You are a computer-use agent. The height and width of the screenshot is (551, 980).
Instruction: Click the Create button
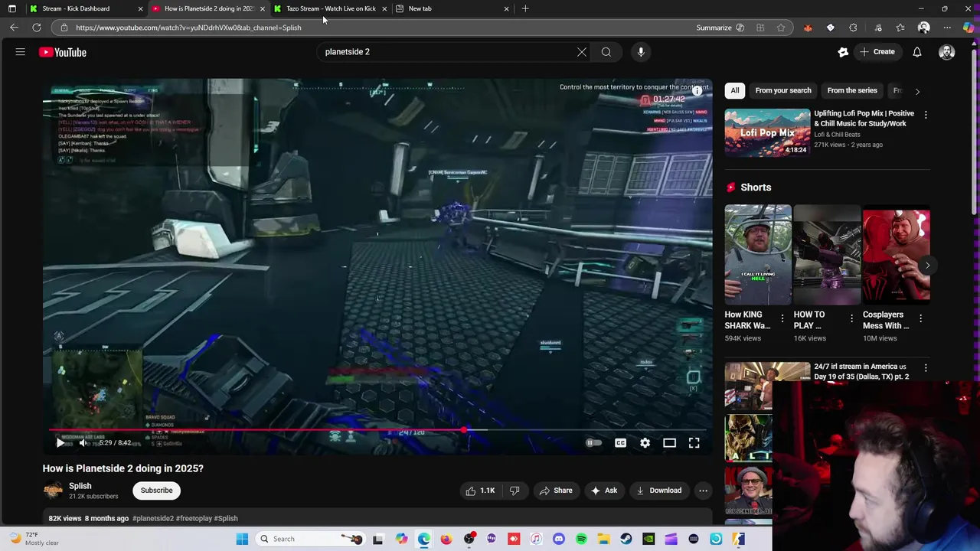tap(877, 52)
